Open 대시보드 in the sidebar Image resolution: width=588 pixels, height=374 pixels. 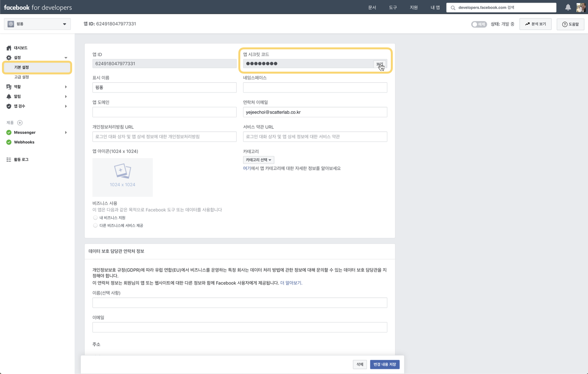pyautogui.click(x=21, y=48)
